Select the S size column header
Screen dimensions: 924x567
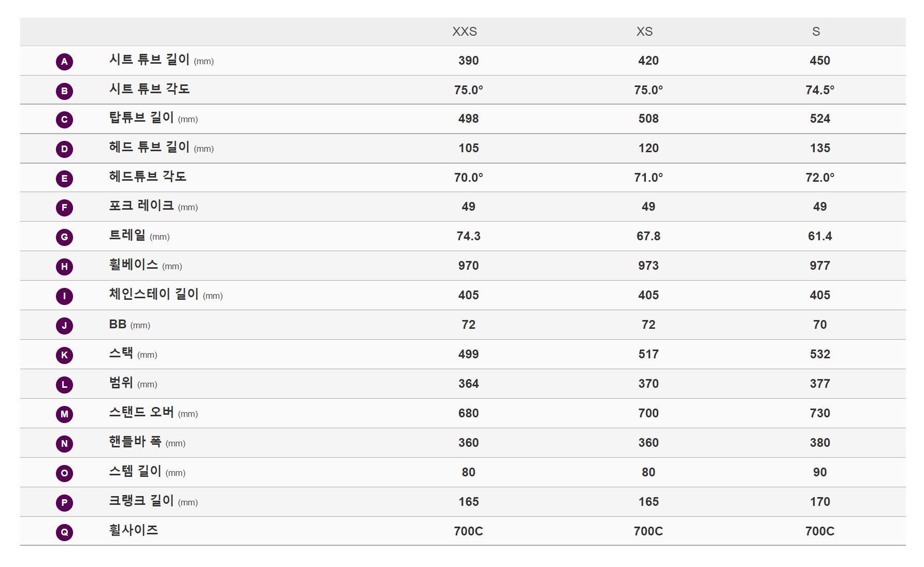(x=816, y=32)
